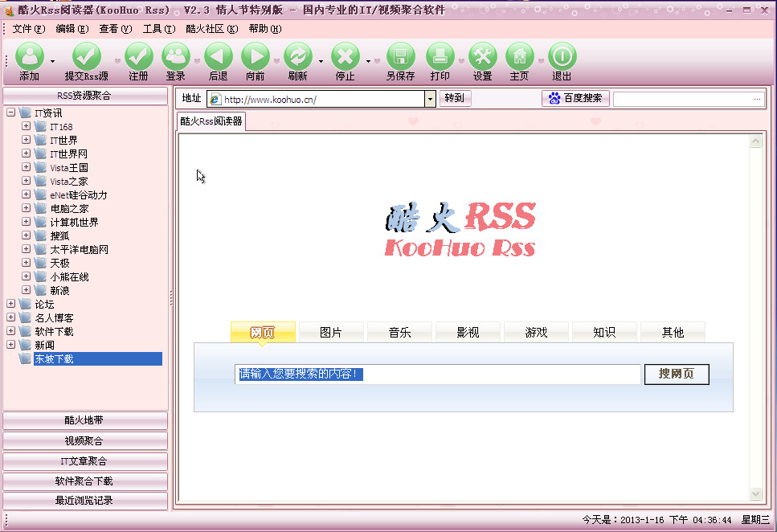777x532 pixels.
Task: Expand the 论坛 tree node
Action: pos(11,304)
